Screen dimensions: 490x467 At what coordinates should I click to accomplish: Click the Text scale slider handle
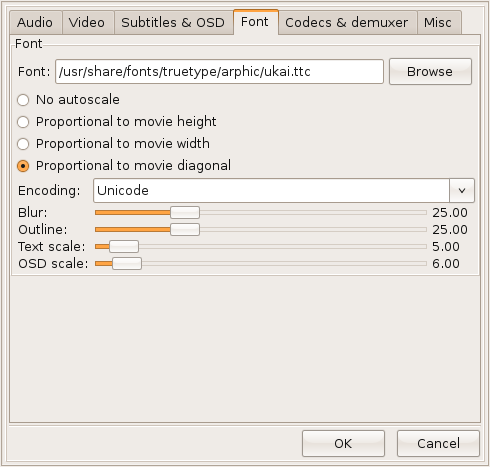(124, 247)
